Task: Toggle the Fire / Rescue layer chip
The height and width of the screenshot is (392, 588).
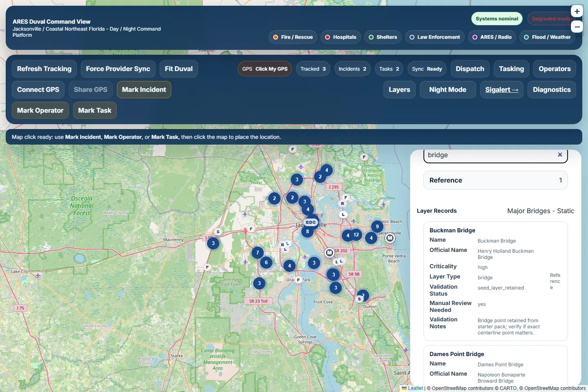Action: tap(293, 37)
